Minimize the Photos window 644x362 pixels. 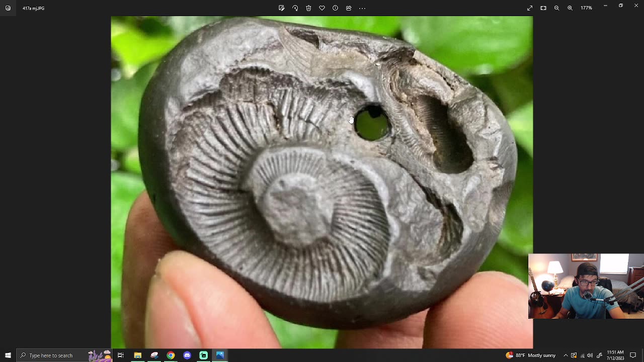tap(605, 6)
